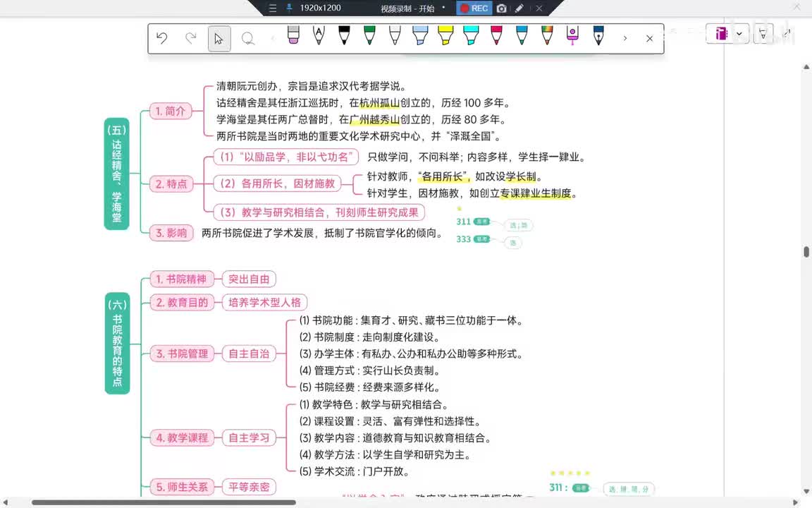This screenshot has height=508, width=812.
Task: Click highlighted text 广州越秀山
Action: [374, 120]
